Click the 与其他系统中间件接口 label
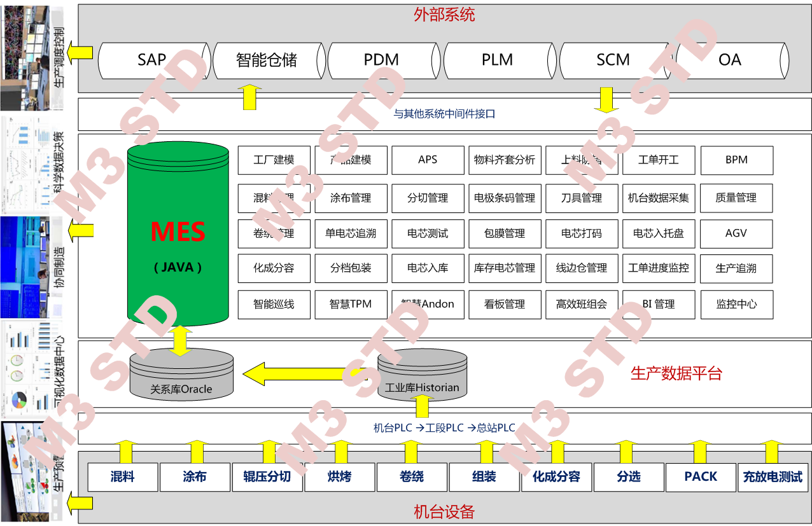 [x=444, y=114]
